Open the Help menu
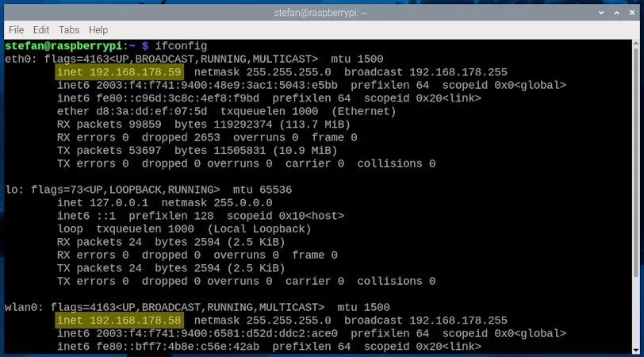Screen dimensions: 644x357 click(98, 29)
